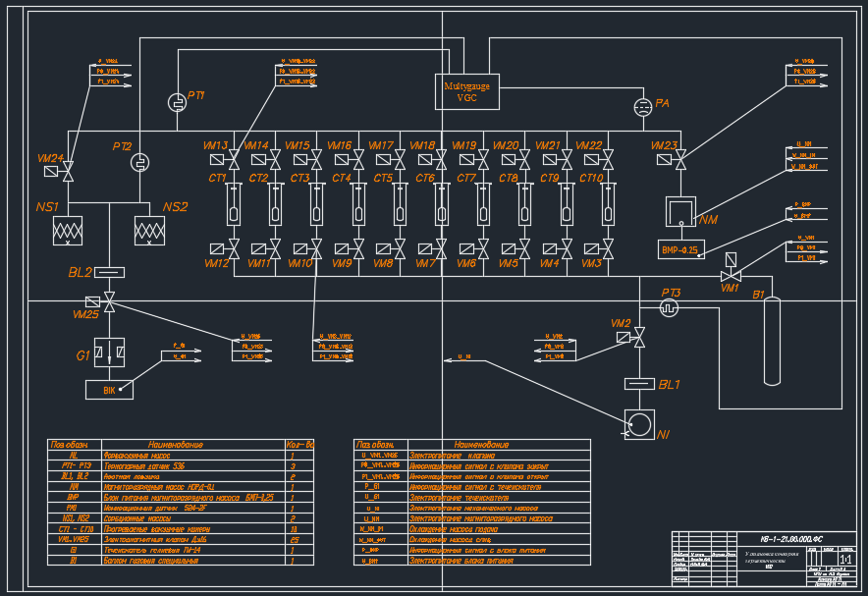
Task: Select the NI mechanical pump symbol
Action: pyautogui.click(x=639, y=425)
